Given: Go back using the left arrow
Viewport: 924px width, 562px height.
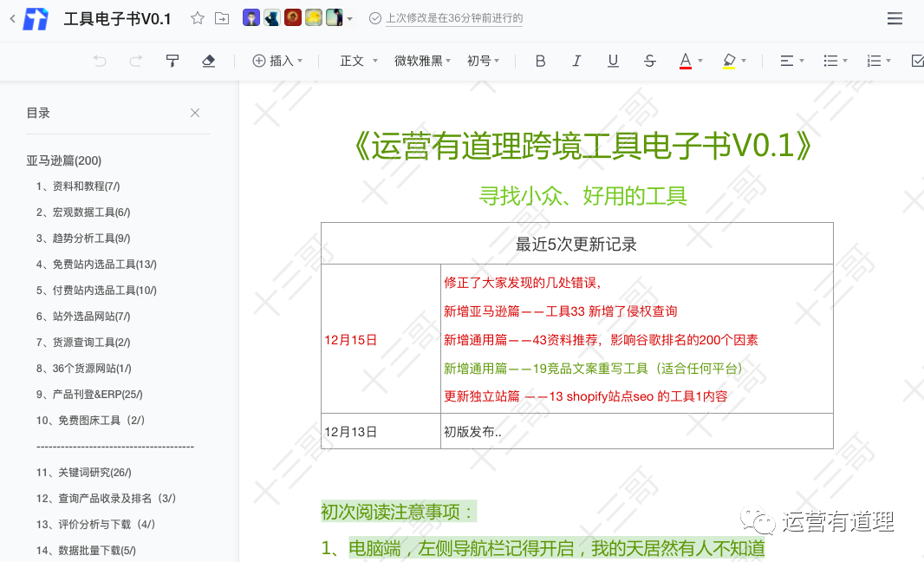Looking at the screenshot, I should click(12, 18).
